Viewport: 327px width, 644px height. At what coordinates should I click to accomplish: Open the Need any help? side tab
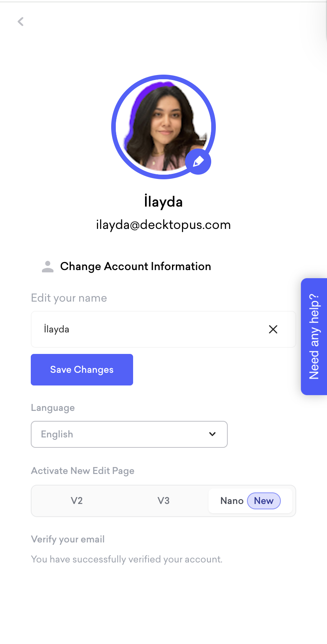[314, 337]
